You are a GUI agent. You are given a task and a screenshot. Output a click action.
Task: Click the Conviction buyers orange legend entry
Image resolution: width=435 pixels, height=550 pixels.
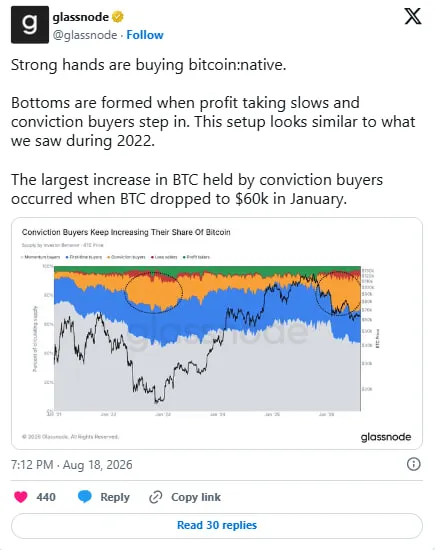click(x=127, y=257)
